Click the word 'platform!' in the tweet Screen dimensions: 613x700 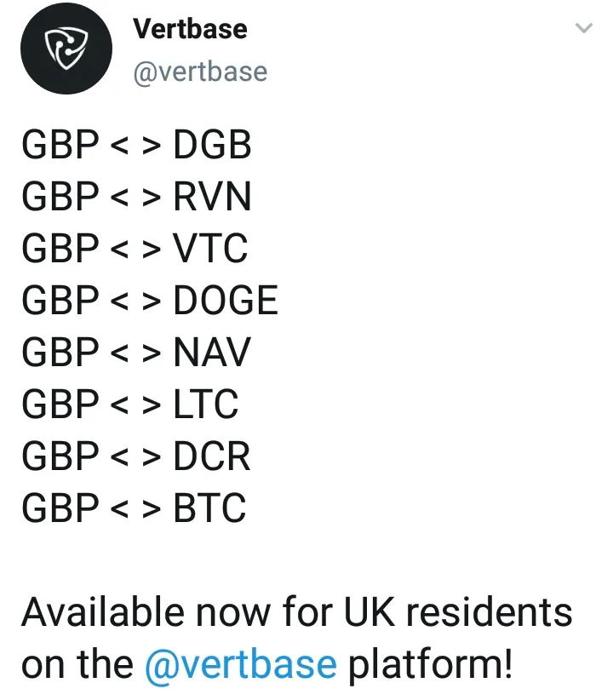[430, 665]
